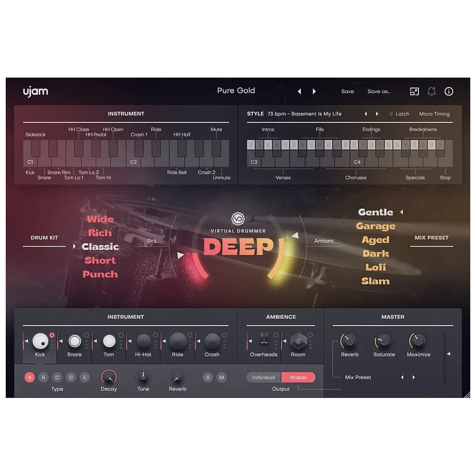Image resolution: width=476 pixels, height=476 pixels.
Task: Switch output to Individual mode
Action: (x=263, y=377)
